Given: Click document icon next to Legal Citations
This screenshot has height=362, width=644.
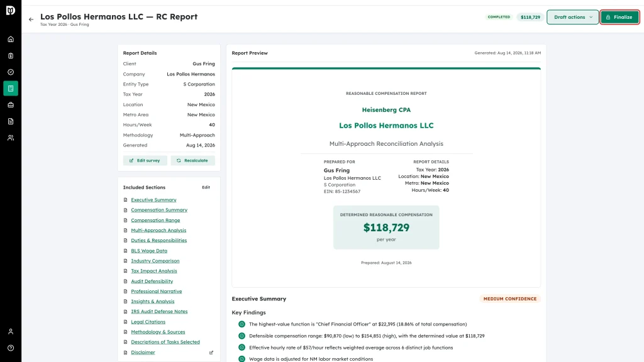Looking at the screenshot, I should [126, 322].
